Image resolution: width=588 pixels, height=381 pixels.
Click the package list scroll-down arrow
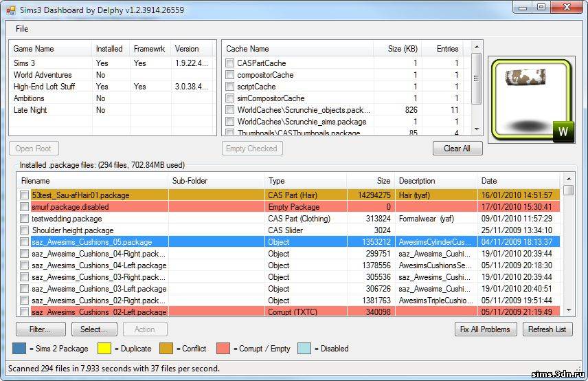[569, 310]
